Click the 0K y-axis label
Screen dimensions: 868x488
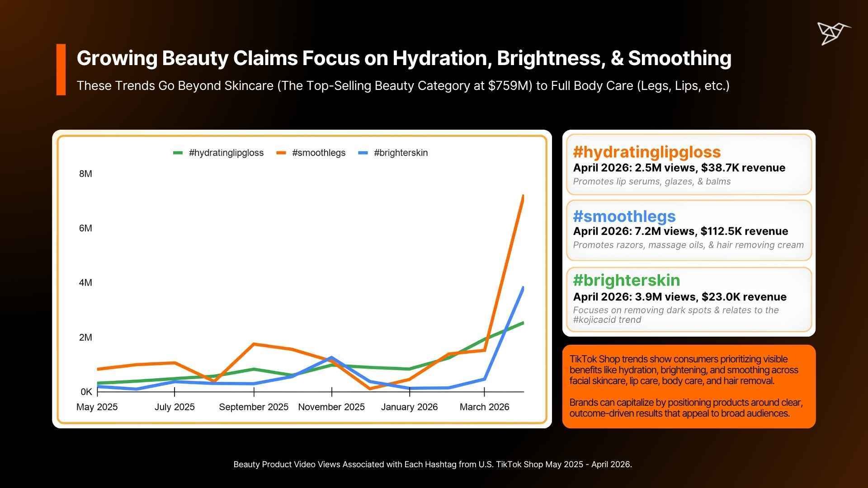click(86, 392)
